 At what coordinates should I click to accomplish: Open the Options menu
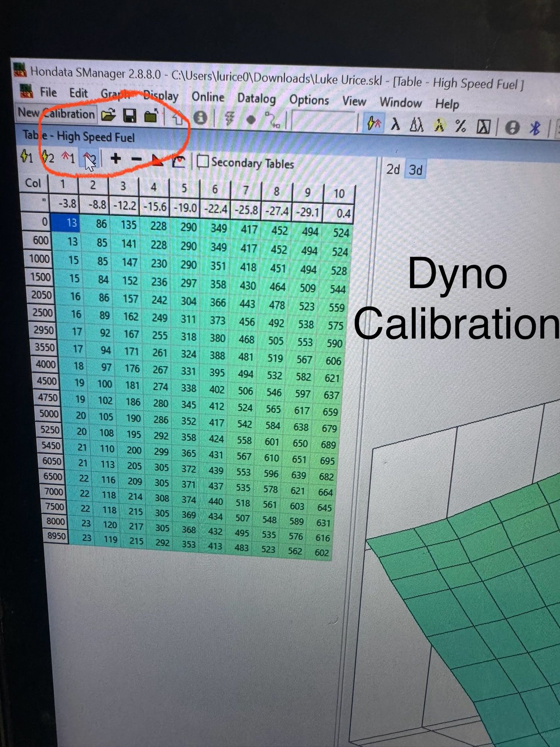[309, 100]
